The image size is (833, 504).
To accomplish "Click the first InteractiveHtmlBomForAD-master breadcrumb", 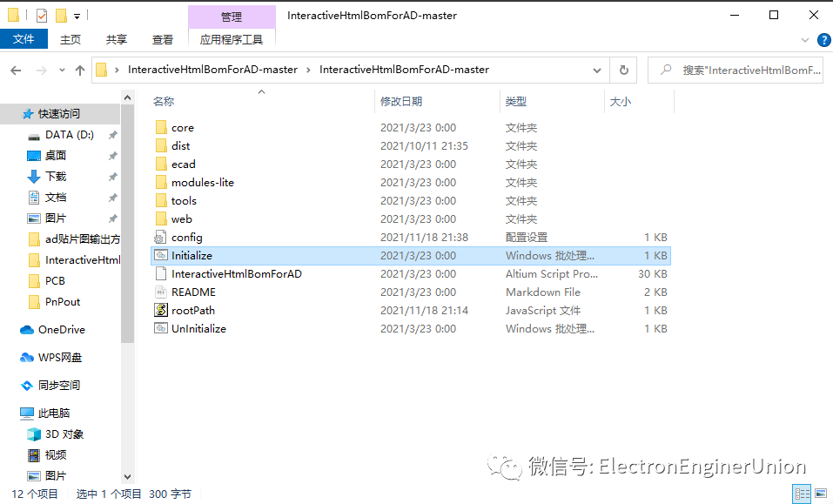I will (x=212, y=70).
